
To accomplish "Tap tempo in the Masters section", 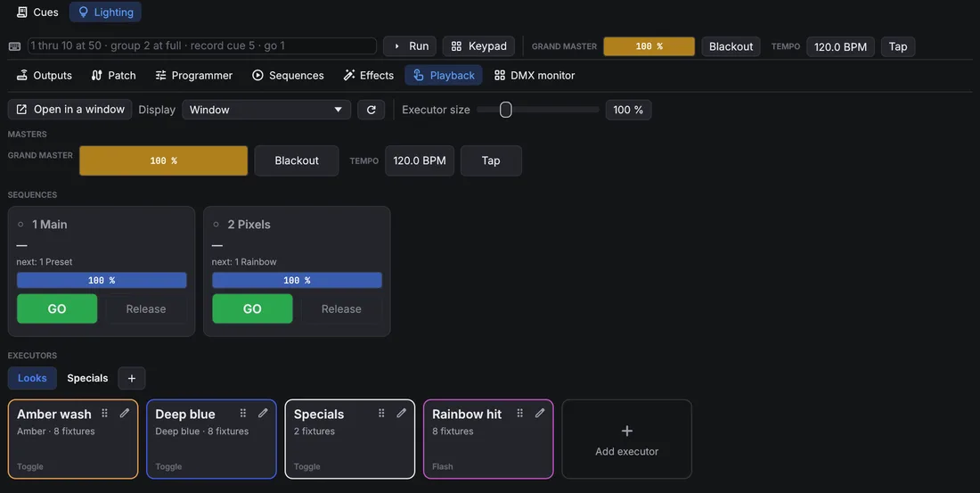I will tap(491, 160).
